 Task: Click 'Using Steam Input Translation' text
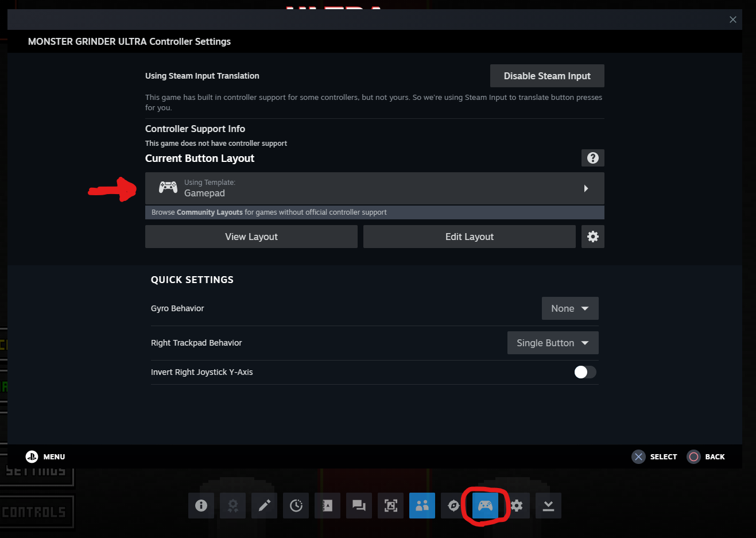coord(202,76)
